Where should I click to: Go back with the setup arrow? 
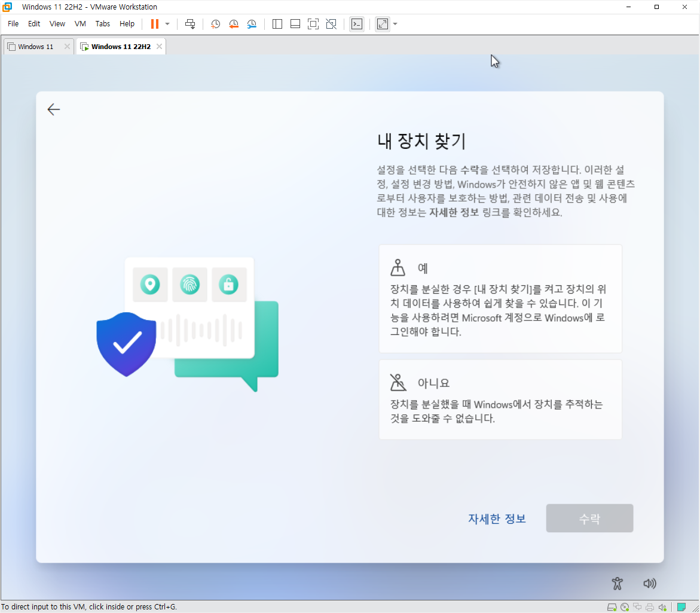pyautogui.click(x=54, y=109)
